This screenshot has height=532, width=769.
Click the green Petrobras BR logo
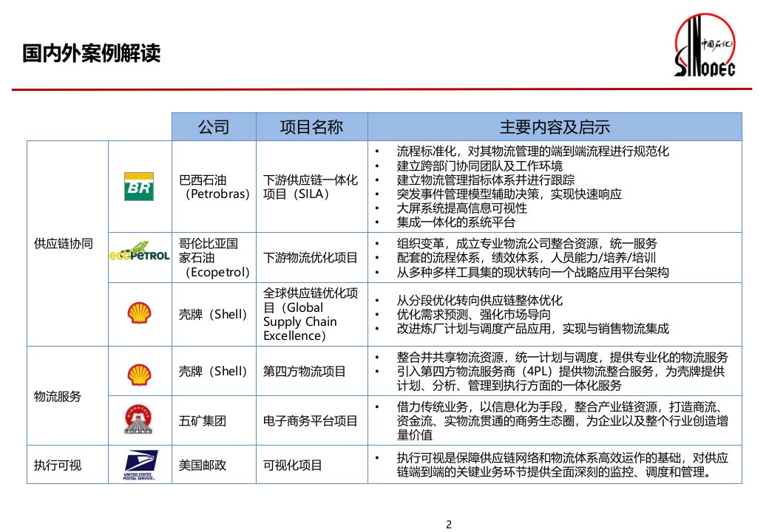tap(139, 186)
